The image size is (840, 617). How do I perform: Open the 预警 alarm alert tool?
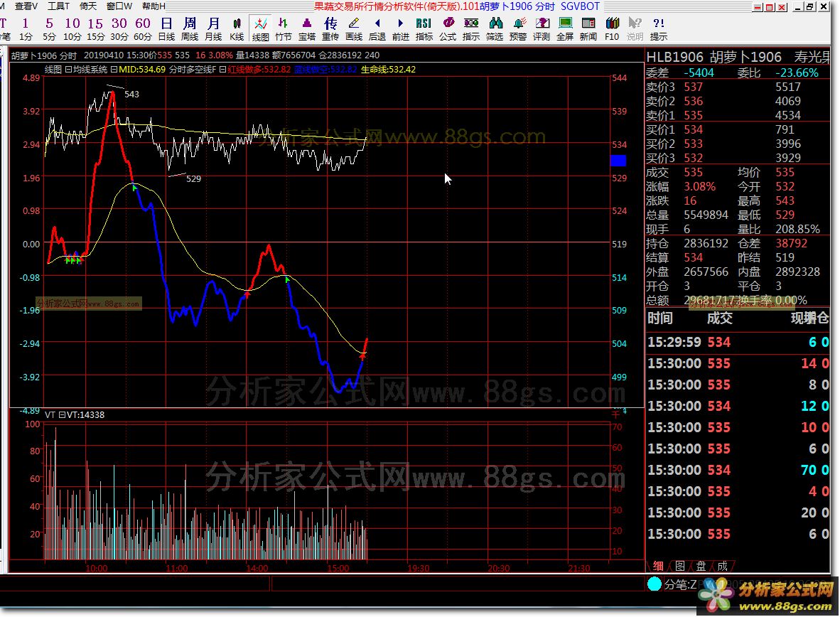[518, 29]
